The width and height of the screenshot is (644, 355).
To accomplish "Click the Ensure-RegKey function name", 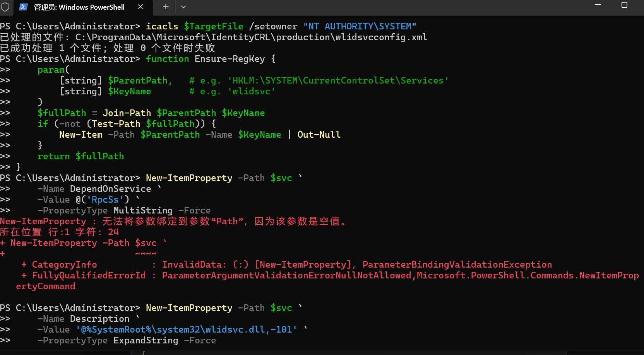I will (230, 59).
